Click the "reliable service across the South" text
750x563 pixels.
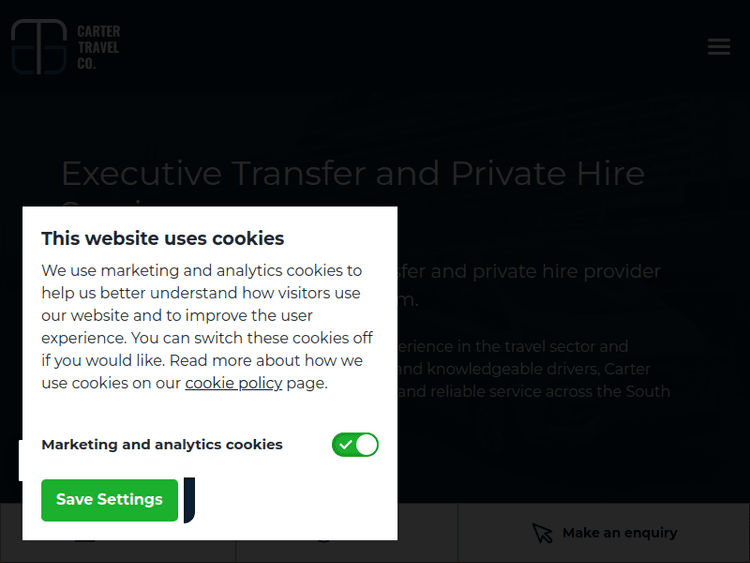click(x=534, y=391)
